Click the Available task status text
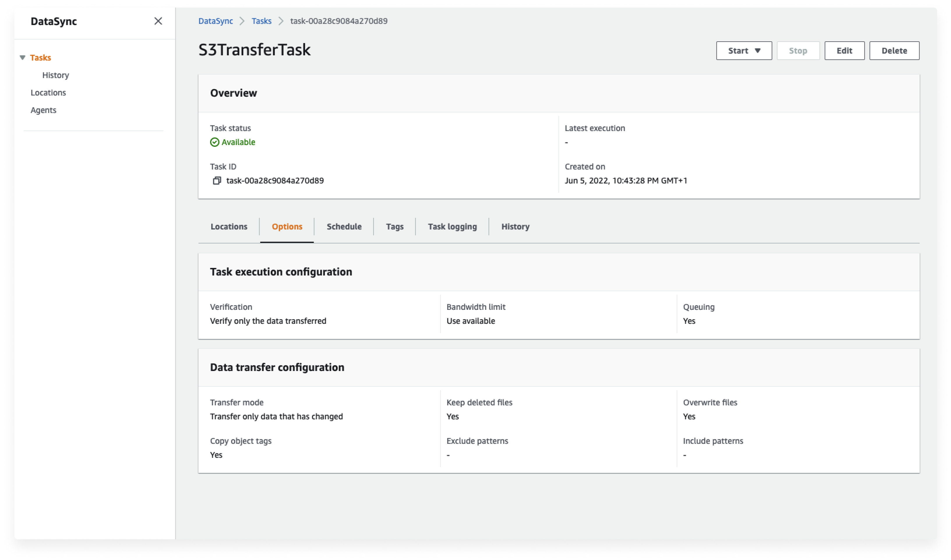The height and width of the screenshot is (560, 951). [238, 142]
